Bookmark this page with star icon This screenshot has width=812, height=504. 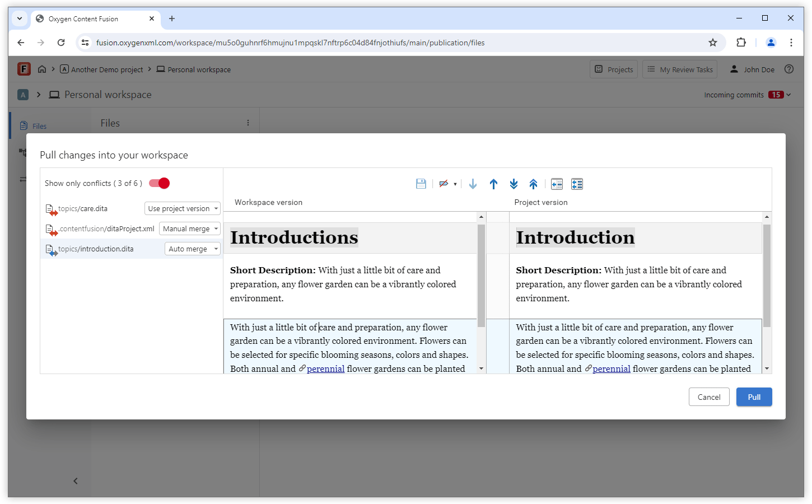click(713, 43)
